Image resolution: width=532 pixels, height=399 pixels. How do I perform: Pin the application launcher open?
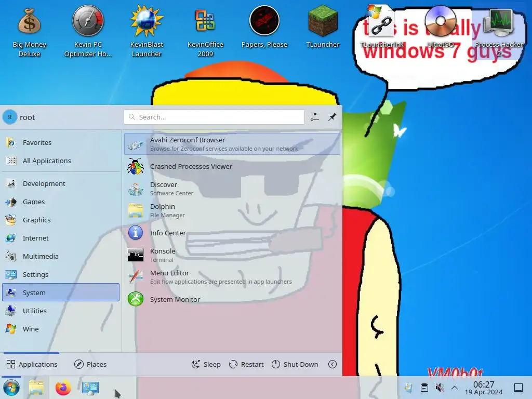(332, 117)
